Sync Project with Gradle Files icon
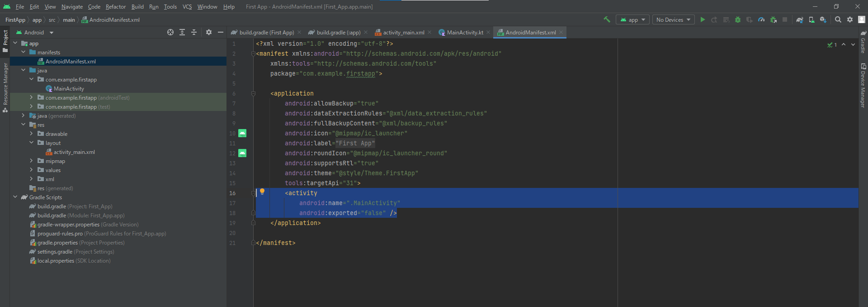Screen dimensions: 868x307 pos(800,19)
